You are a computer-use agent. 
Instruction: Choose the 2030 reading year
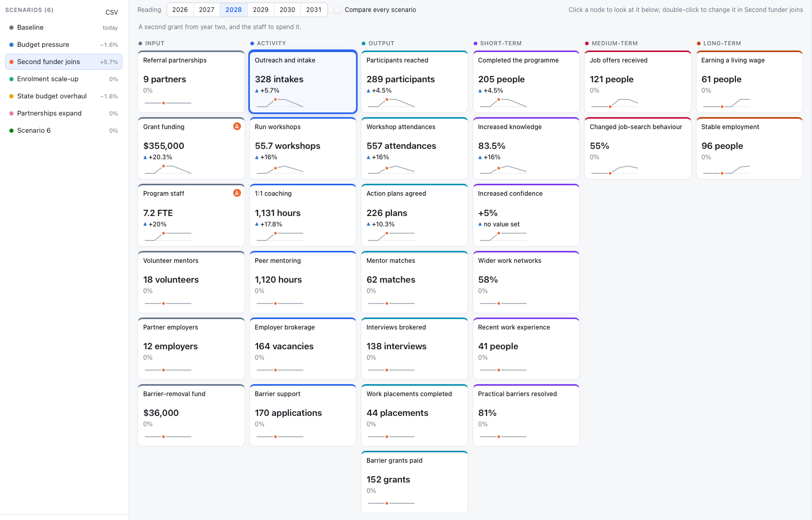coord(287,10)
